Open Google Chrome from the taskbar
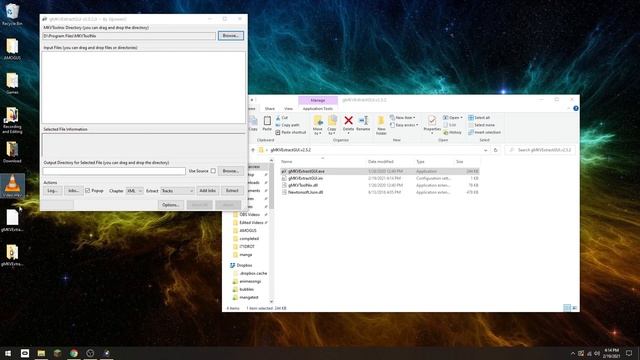Screen dimensions: 640x360 pyautogui.click(x=74, y=353)
